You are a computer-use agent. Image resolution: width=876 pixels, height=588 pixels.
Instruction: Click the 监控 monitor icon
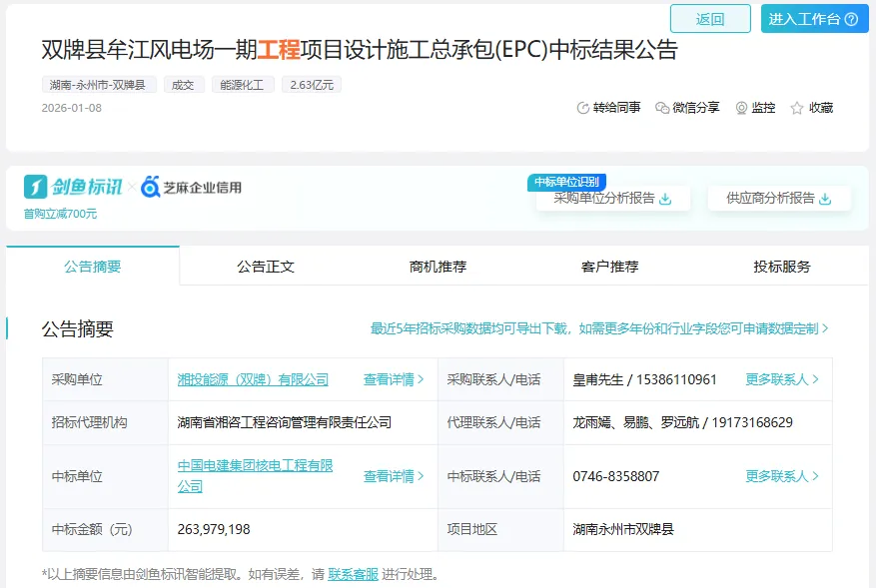[742, 108]
